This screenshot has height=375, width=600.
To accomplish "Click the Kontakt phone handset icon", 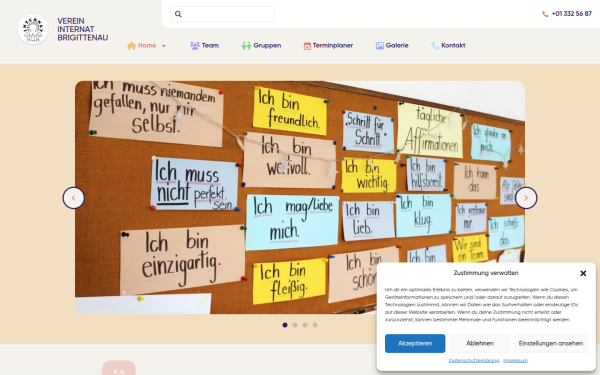I will click(x=435, y=46).
